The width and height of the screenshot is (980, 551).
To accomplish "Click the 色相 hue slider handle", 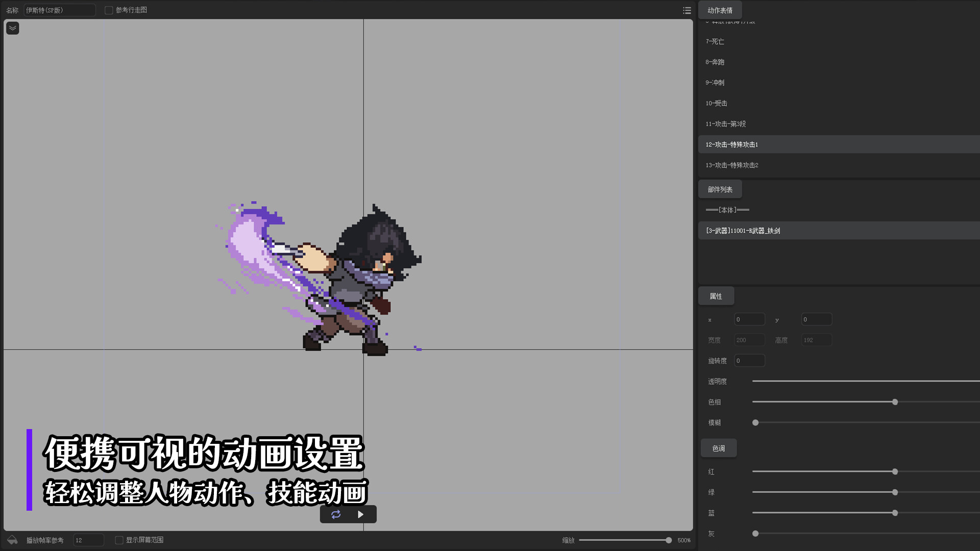I will [x=895, y=402].
